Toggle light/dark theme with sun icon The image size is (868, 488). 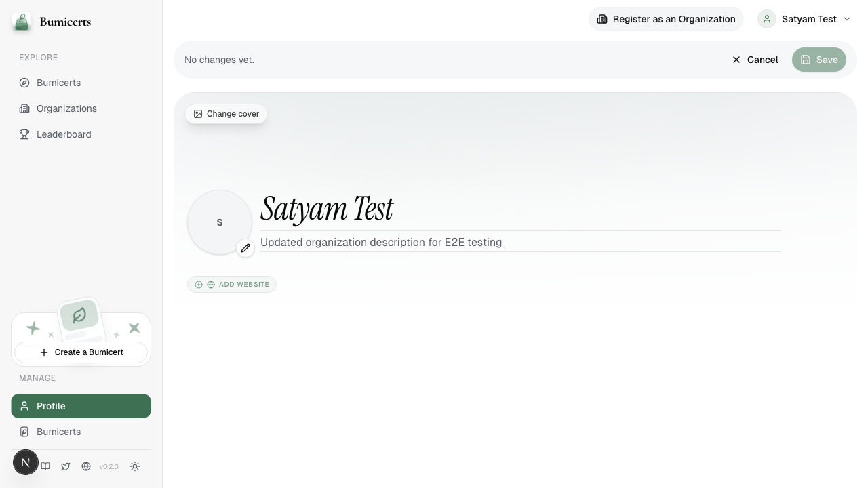135,466
